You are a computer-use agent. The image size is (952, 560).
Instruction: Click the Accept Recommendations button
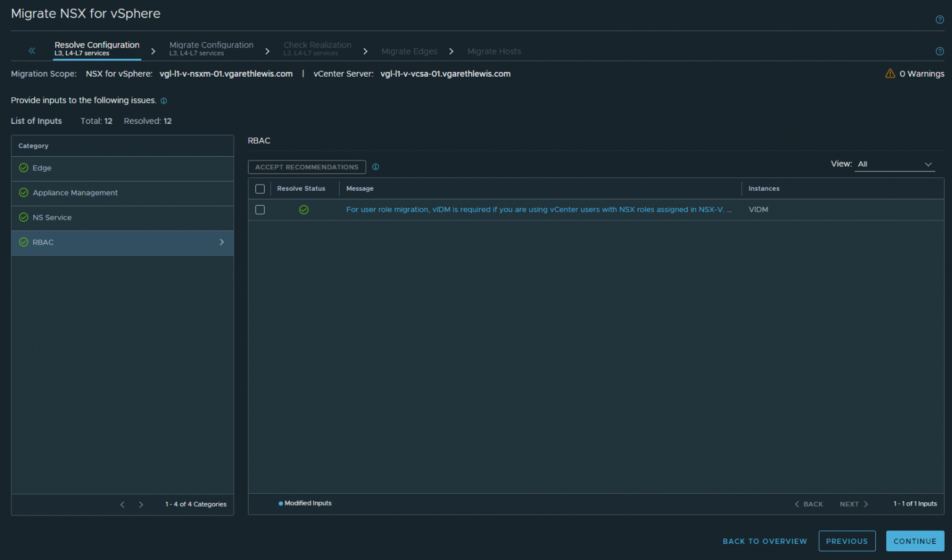306,167
